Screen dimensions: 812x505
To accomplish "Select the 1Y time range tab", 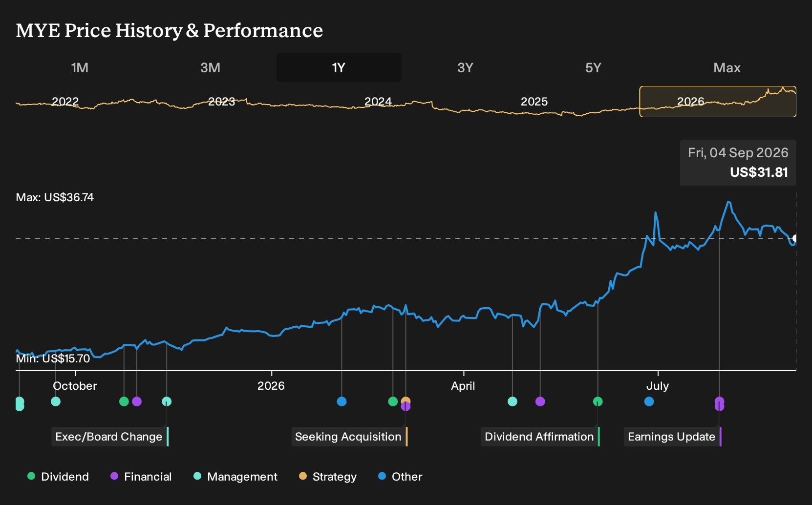I will 339,67.
